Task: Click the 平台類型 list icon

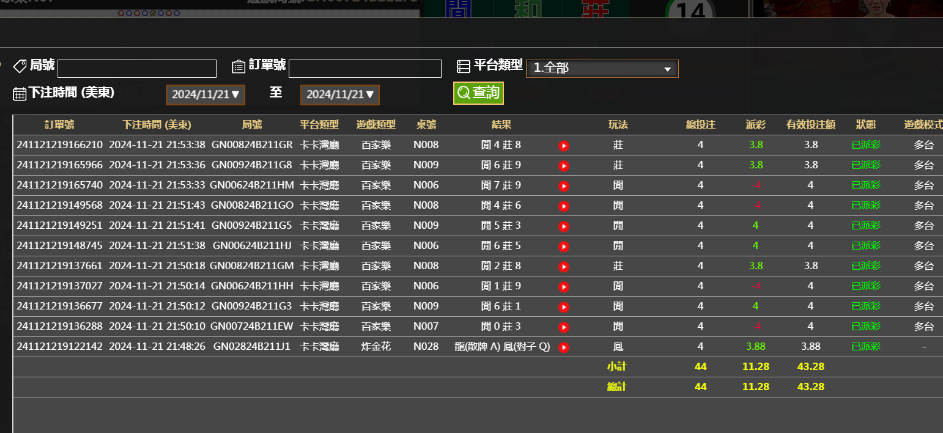Action: [x=463, y=66]
